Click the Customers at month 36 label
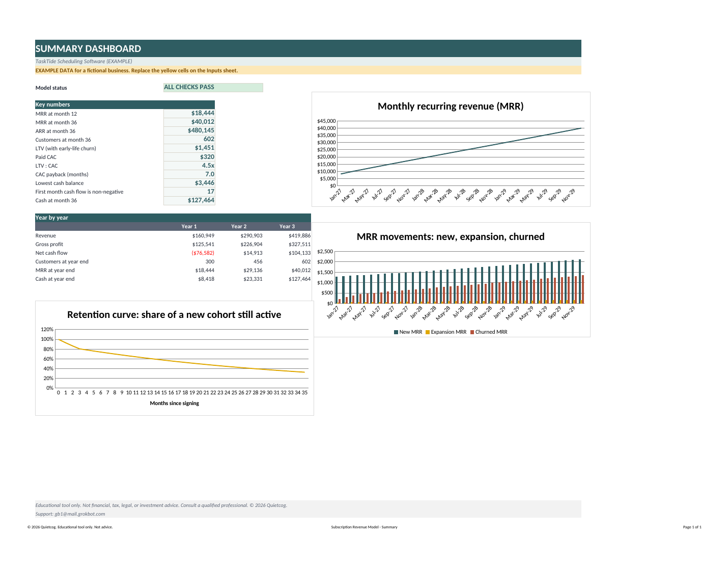Image resolution: width=728 pixels, height=563 pixels. (63, 140)
